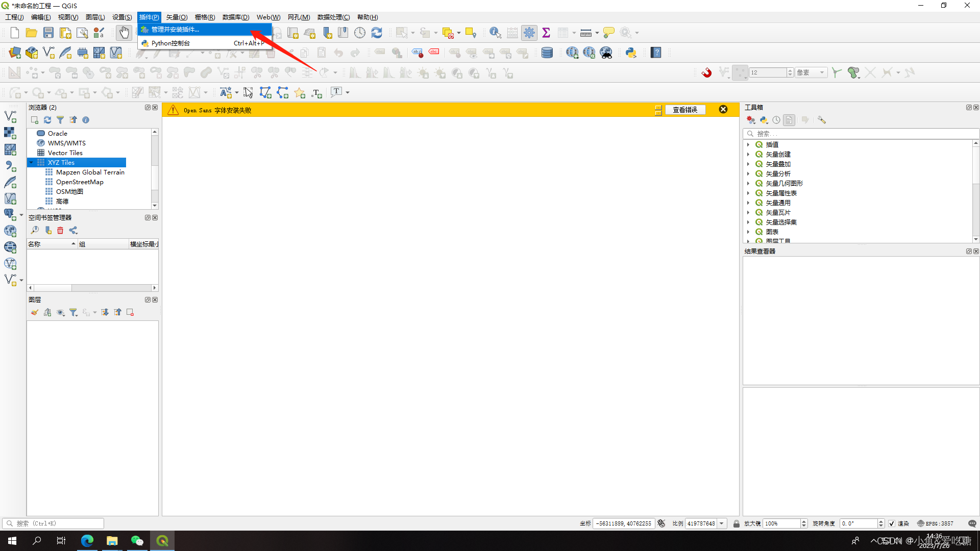This screenshot has width=980, height=551.
Task: Open the Processing Toolbox gear icon
Action: coord(529,33)
